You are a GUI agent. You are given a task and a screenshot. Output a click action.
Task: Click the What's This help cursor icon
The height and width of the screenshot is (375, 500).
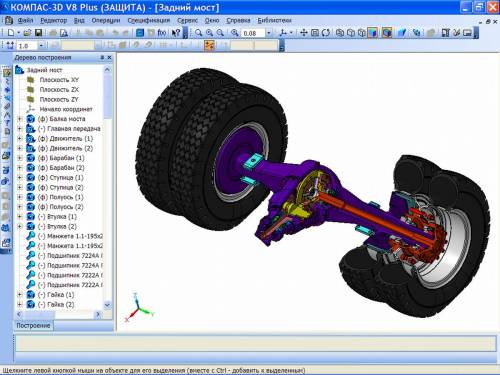click(x=176, y=33)
